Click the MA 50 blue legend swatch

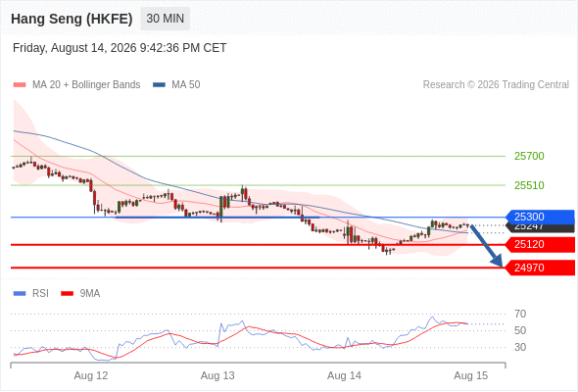click(159, 85)
